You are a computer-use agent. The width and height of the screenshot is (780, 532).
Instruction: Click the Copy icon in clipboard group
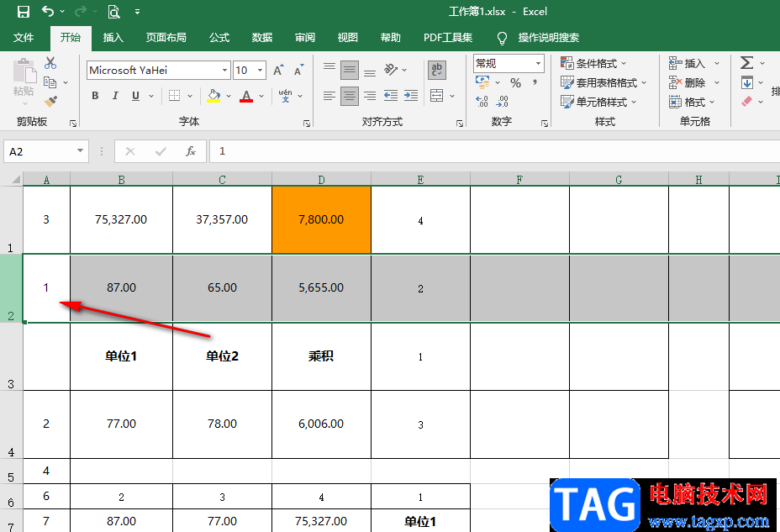[x=50, y=82]
